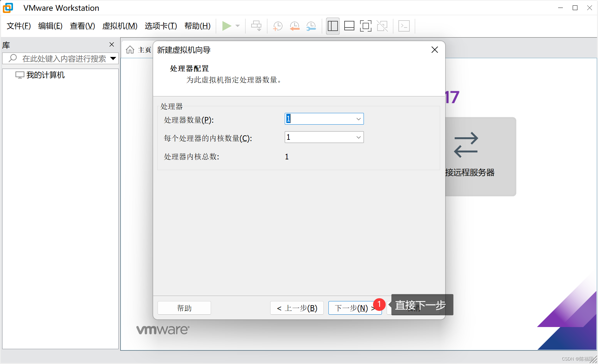Click the Unity mode icon
598x364 pixels.
[382, 26]
